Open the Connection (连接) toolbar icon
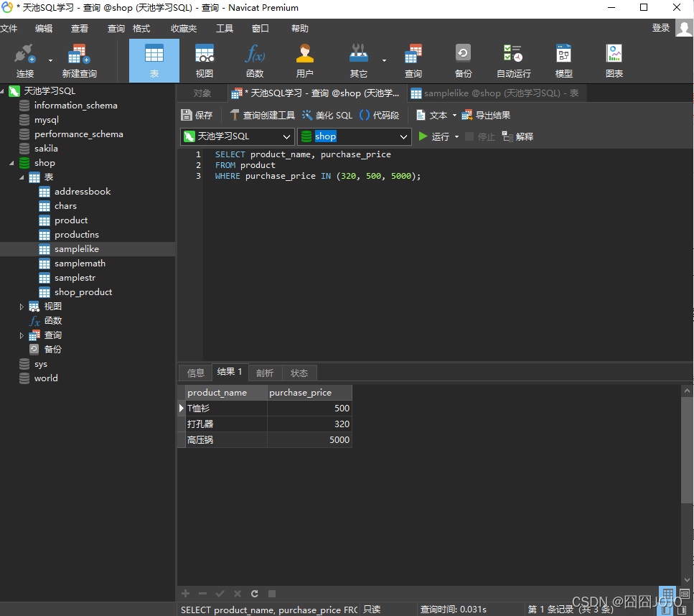This screenshot has width=694, height=616. coord(24,61)
